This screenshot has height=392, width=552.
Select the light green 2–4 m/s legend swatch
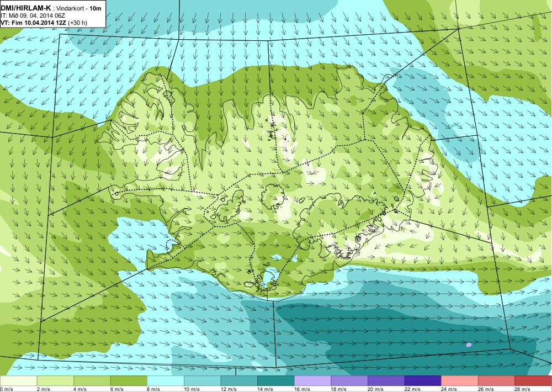pyautogui.click(x=55, y=381)
